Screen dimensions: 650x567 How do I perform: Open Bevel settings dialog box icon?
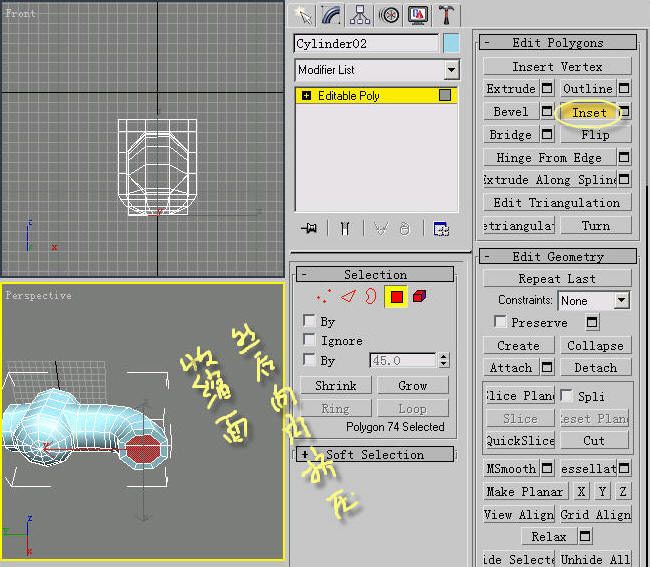[x=547, y=111]
